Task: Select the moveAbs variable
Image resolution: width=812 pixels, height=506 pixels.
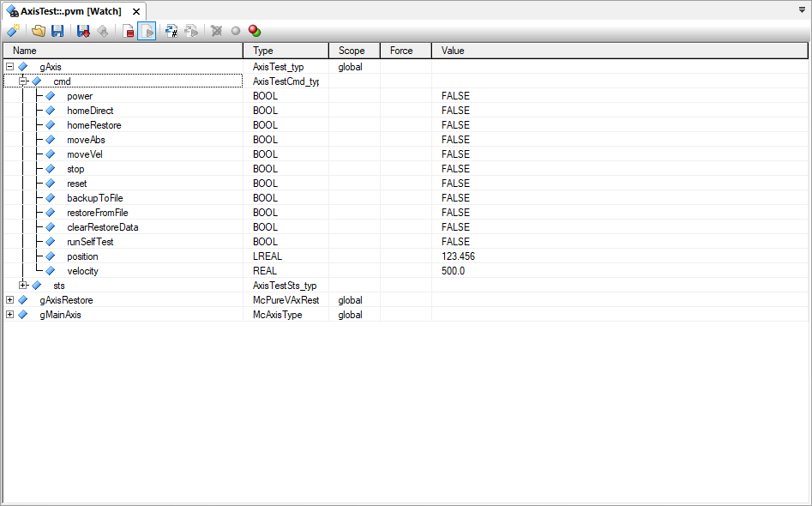Action: coord(86,140)
